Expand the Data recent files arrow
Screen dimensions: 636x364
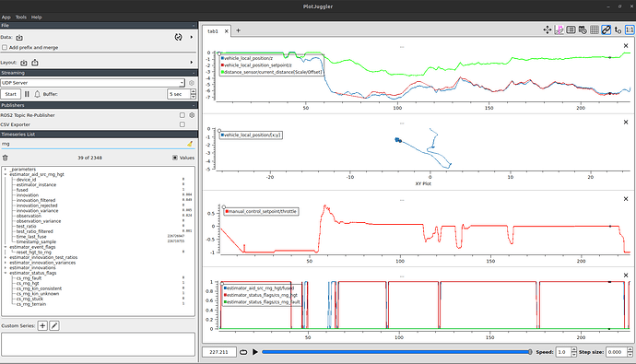coord(192,37)
